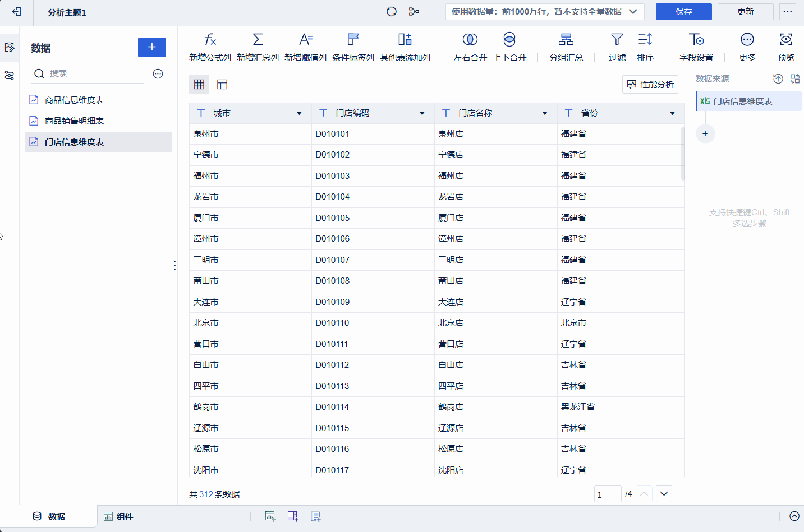Open 分组汇总 grouping tool
Viewport: 804px width, 532px height.
[566, 40]
